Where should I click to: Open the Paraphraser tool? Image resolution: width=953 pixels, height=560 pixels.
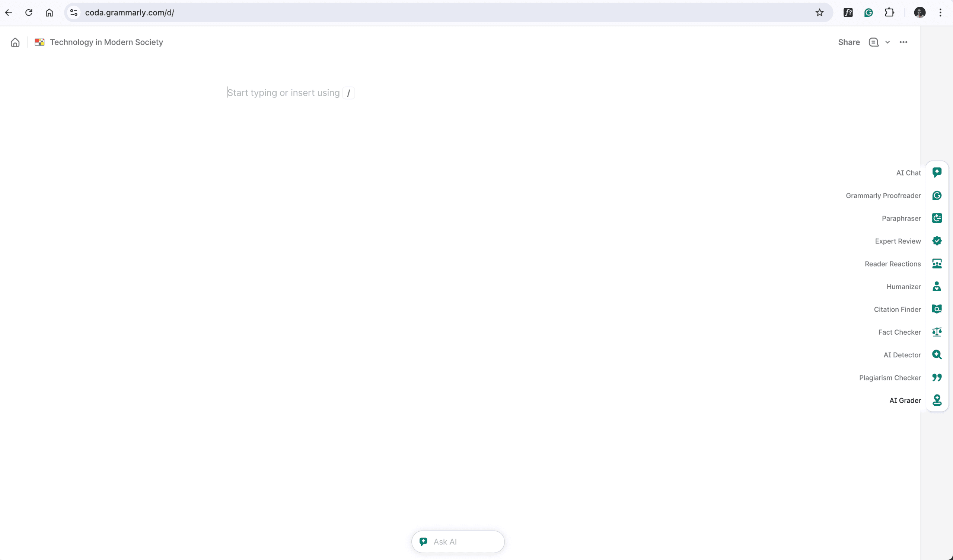click(x=937, y=218)
